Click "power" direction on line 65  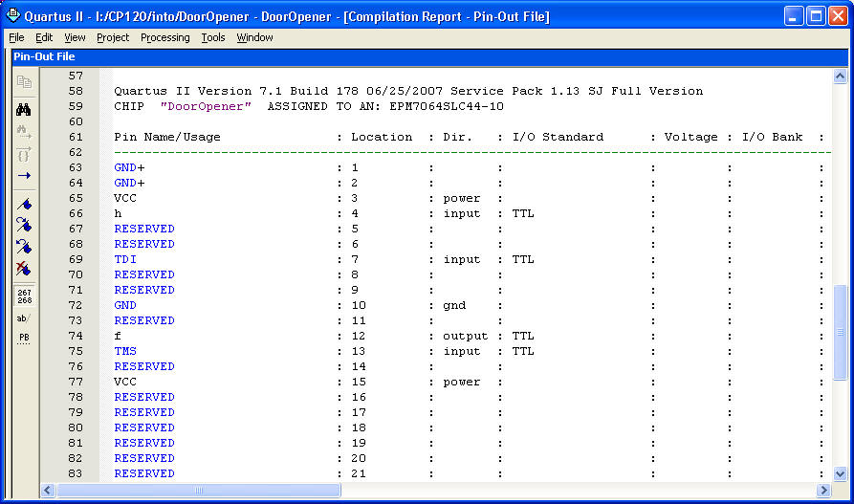[x=462, y=198]
